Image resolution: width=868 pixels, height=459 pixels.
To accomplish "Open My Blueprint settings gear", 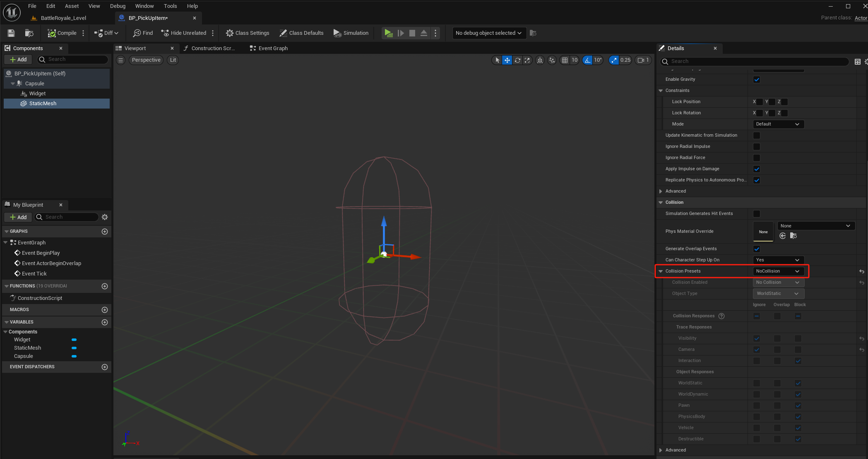I will click(x=105, y=217).
